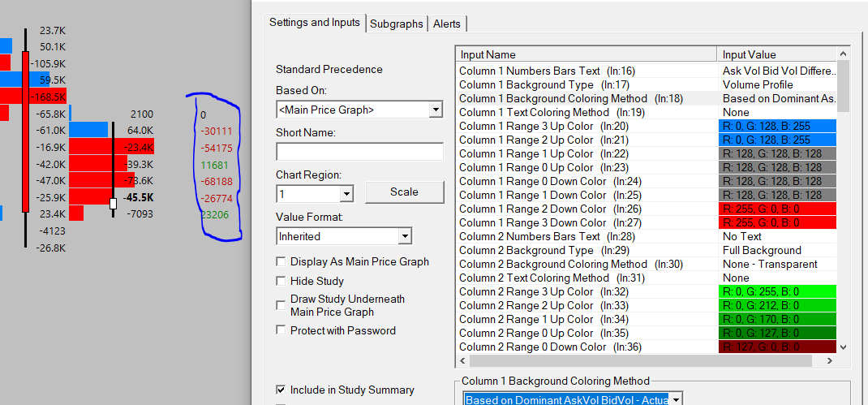Image resolution: width=868 pixels, height=405 pixels.
Task: Uncheck Include in Study Summary
Action: pos(281,390)
